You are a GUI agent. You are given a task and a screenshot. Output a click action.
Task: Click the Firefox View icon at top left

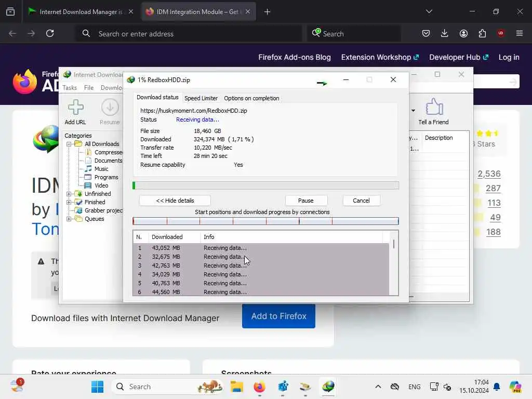10,12
